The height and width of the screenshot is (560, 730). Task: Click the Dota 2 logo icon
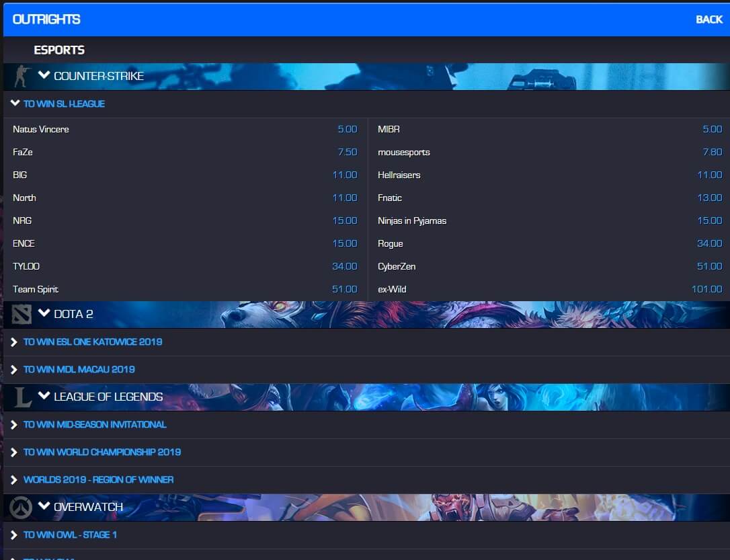click(x=22, y=314)
